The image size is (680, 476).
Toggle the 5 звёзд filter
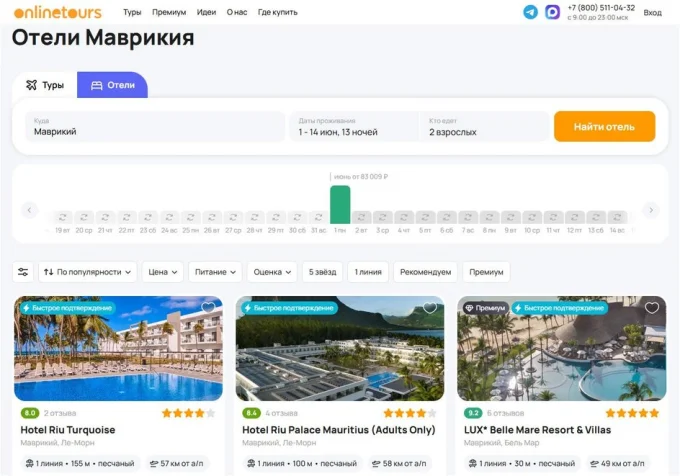322,272
